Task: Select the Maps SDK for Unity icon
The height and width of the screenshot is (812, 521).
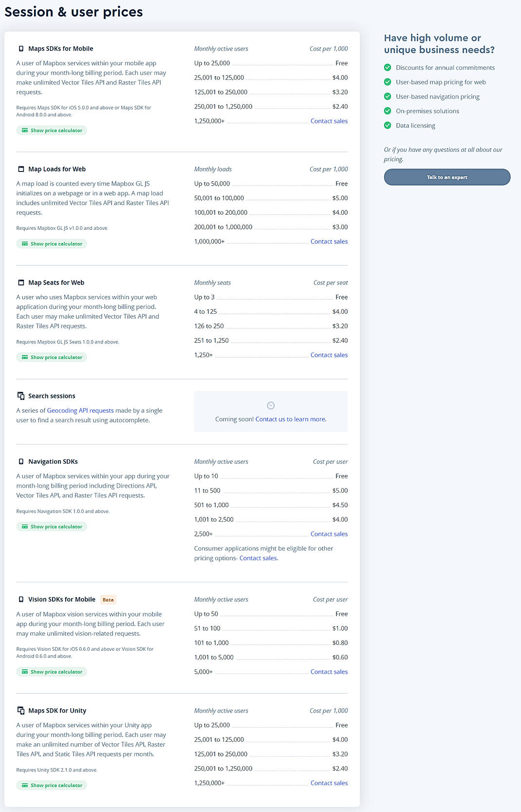Action: coord(21,710)
